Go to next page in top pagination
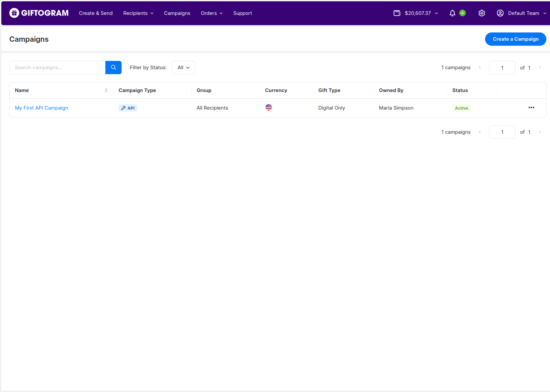The height and width of the screenshot is (392, 550). pos(540,68)
